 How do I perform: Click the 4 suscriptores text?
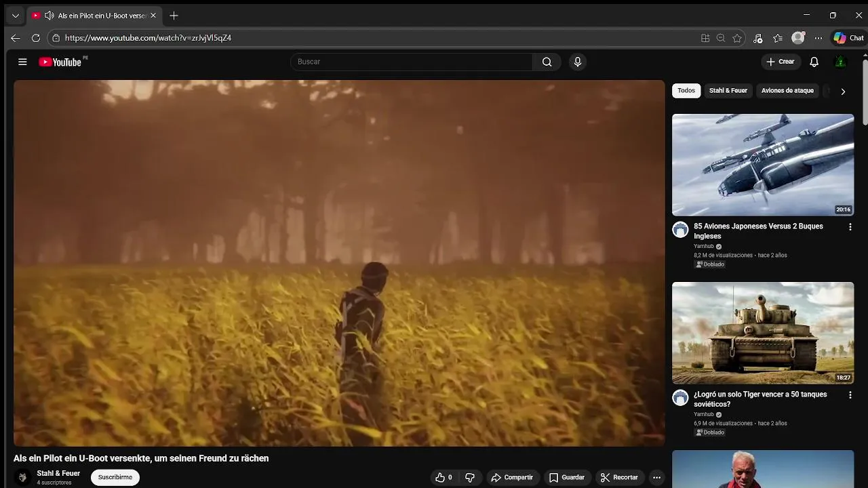coord(54,483)
